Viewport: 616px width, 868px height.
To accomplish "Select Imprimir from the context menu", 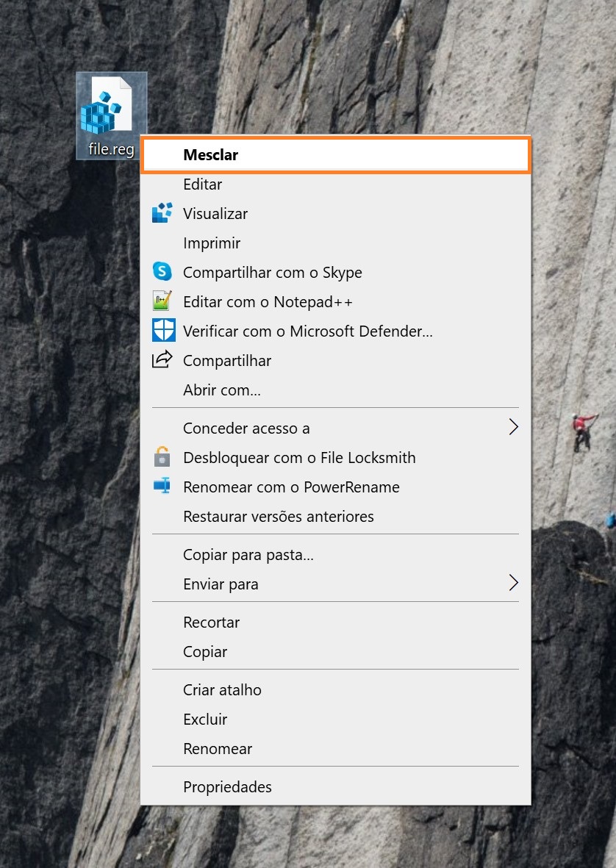I will 212,243.
